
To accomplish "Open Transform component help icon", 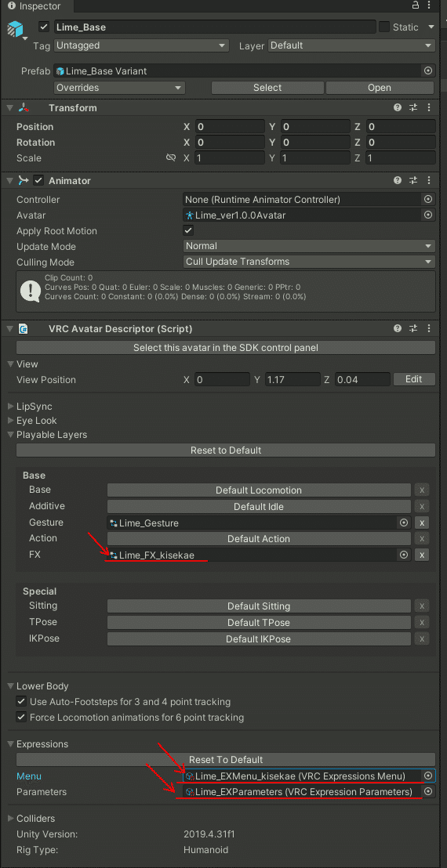I will tap(397, 108).
